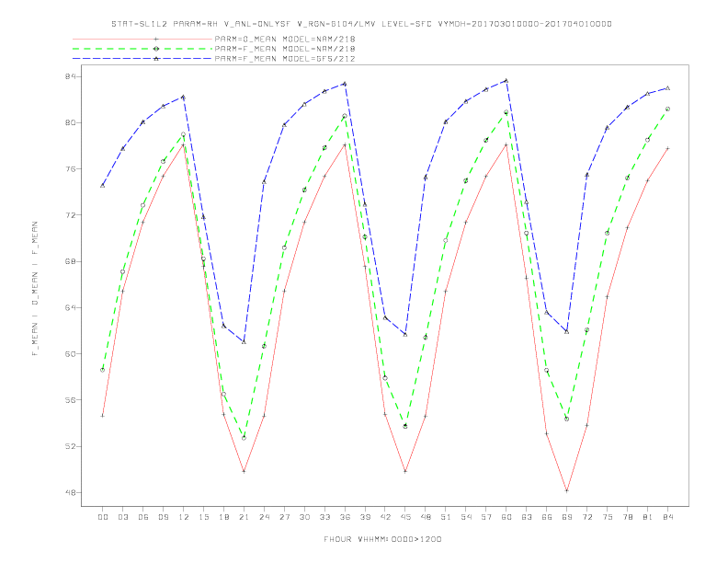Screen dimensions: 728x563
Task: Click y-axis tick label 72
Action: (x=71, y=215)
